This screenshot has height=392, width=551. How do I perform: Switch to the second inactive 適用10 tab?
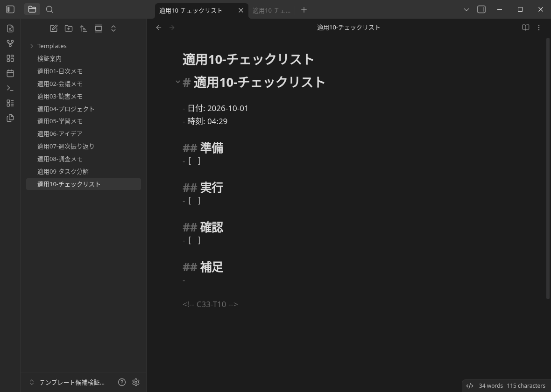(x=272, y=11)
